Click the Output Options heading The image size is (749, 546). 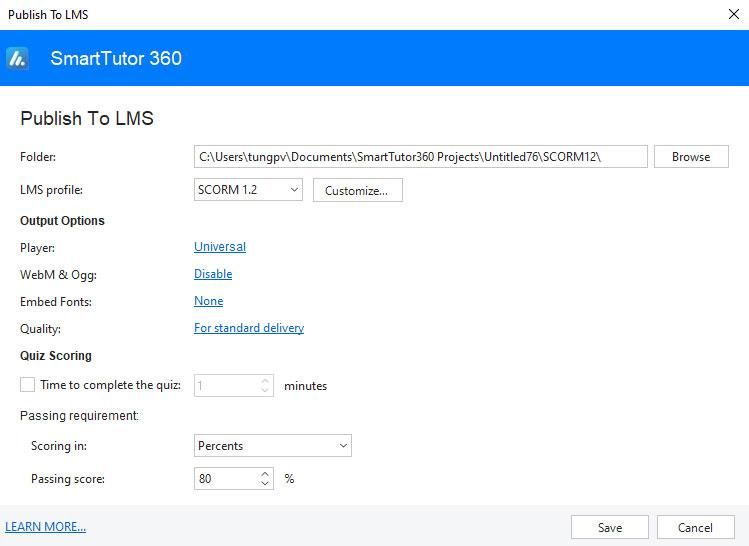click(62, 221)
